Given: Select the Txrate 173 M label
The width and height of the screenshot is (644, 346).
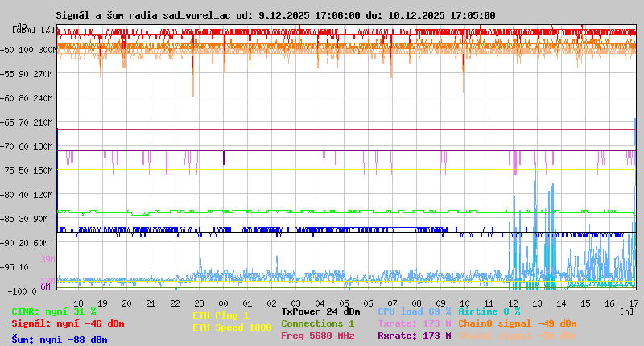Looking at the screenshot, I should coord(414,323).
